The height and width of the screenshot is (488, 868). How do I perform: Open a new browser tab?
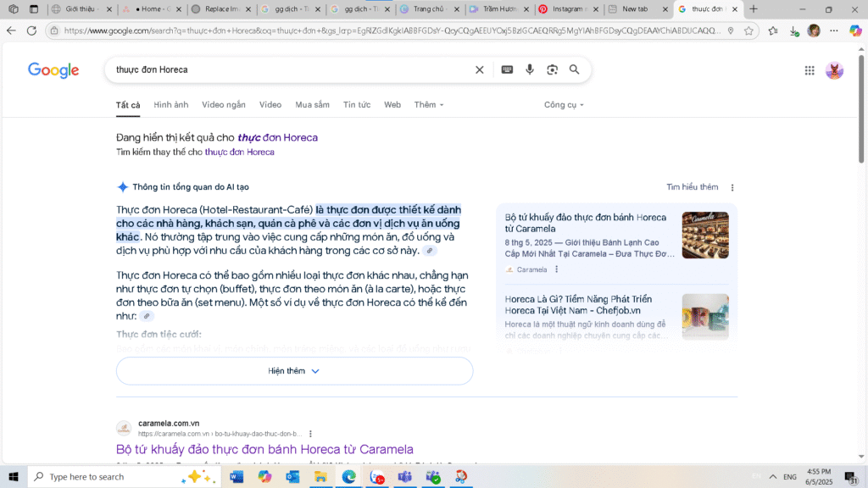pyautogui.click(x=754, y=8)
